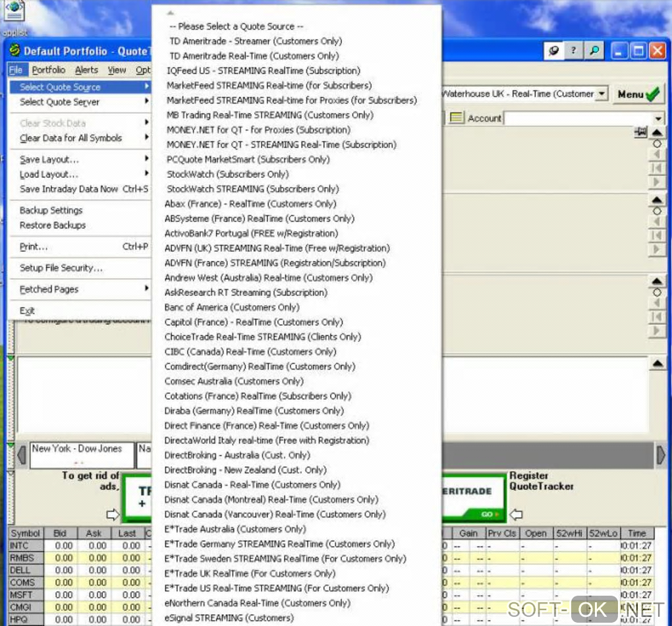The width and height of the screenshot is (672, 626).
Task: Choose Backup Settings menu item
Action: tap(80, 210)
